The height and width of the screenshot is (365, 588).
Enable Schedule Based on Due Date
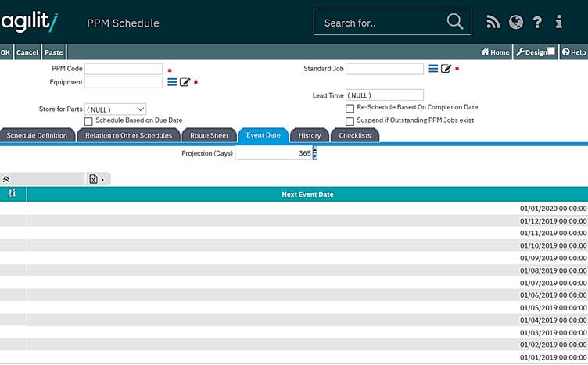click(88, 121)
